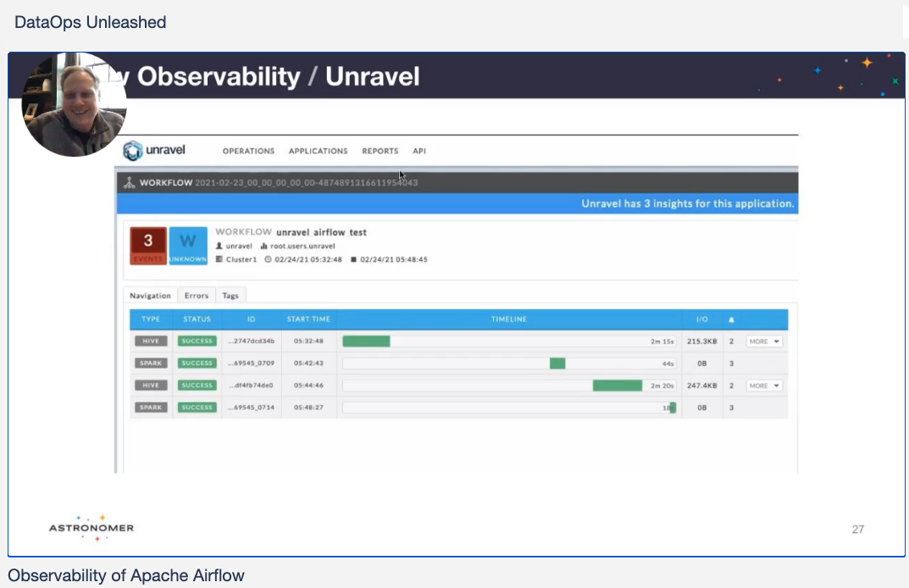Screen dimensions: 909x588
Task: Sort by START TIME column header
Action: (308, 319)
